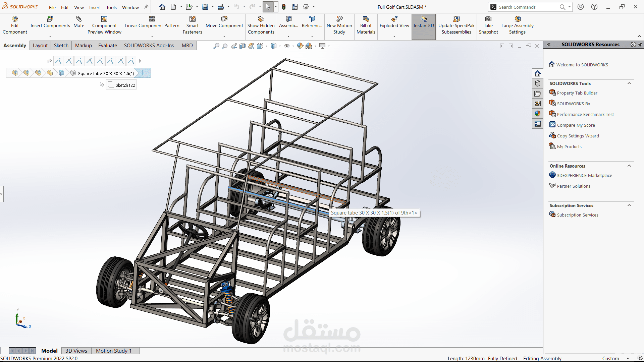Image resolution: width=644 pixels, height=362 pixels.
Task: Click the Edit Appearance icon
Action: click(x=300, y=46)
